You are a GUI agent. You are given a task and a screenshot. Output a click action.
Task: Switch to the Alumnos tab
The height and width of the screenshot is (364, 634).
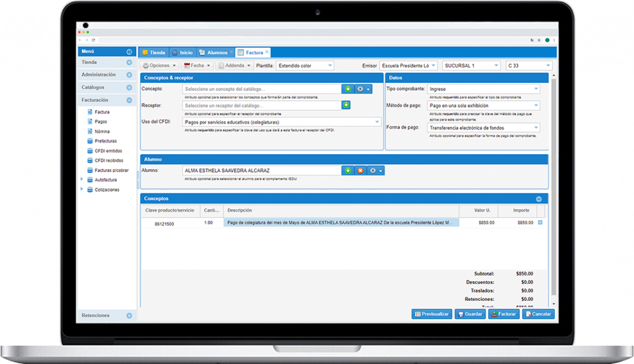217,53
